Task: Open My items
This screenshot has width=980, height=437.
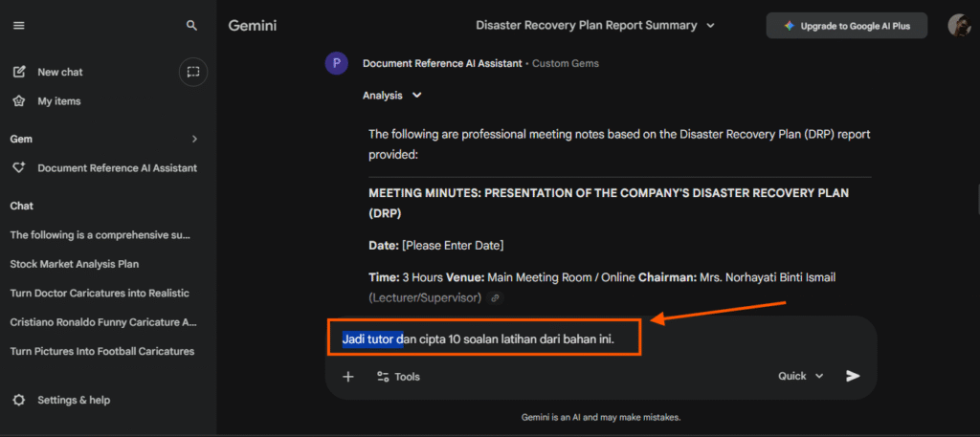Action: coord(58,101)
